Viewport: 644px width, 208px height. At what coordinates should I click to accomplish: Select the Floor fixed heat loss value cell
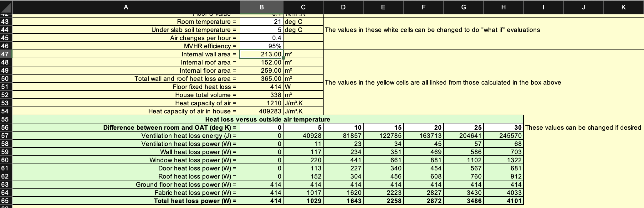coord(262,87)
